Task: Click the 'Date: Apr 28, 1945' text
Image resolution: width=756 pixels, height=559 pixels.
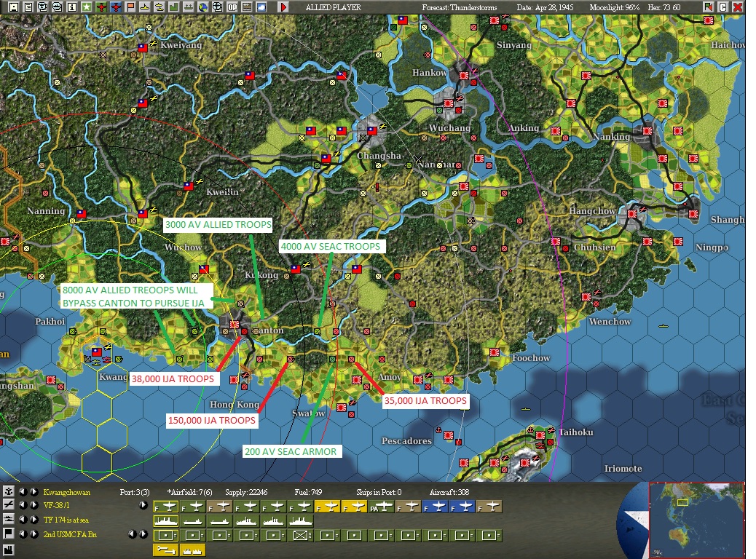Action: pos(546,7)
